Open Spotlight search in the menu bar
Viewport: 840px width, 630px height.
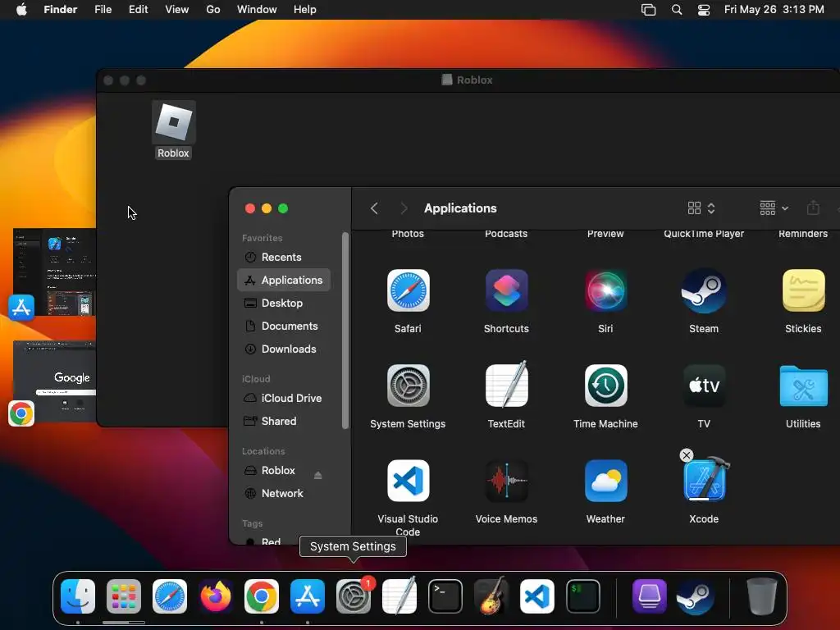point(677,10)
